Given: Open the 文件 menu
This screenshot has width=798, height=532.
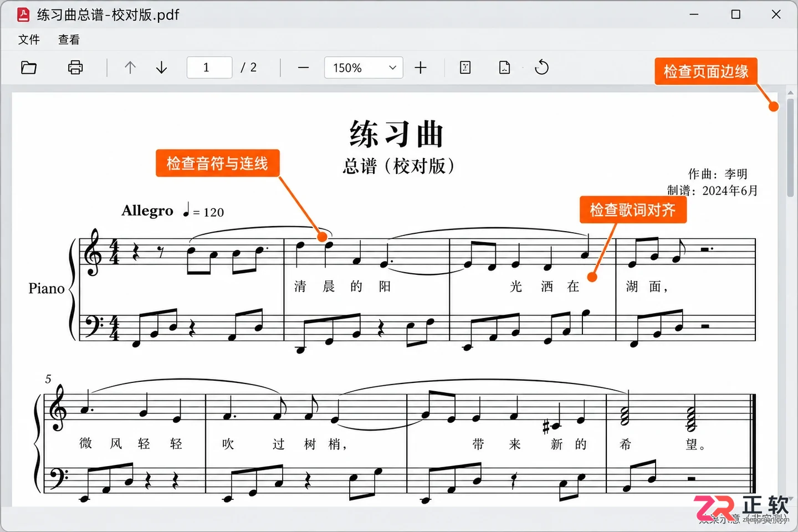Looking at the screenshot, I should click(x=29, y=39).
